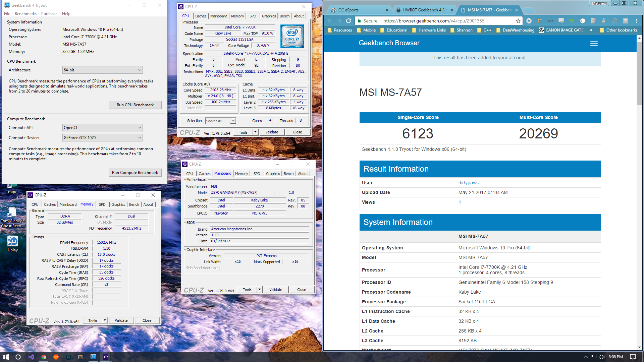Switch to CPU-Z in the taskbar
The height and width of the screenshot is (362, 644).
click(105, 357)
